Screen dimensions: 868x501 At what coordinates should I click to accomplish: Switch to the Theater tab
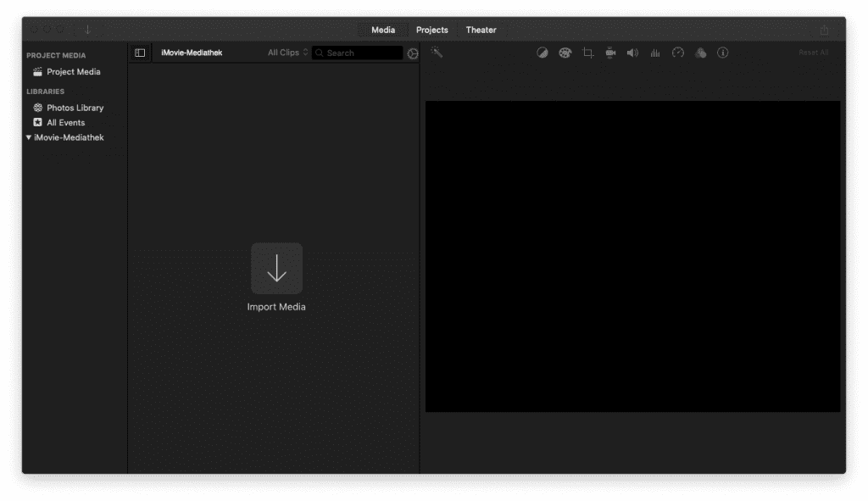pos(481,30)
